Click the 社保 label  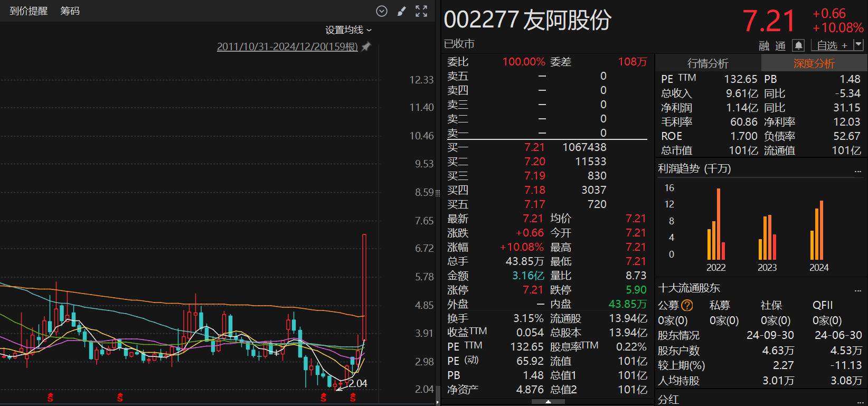coord(771,305)
